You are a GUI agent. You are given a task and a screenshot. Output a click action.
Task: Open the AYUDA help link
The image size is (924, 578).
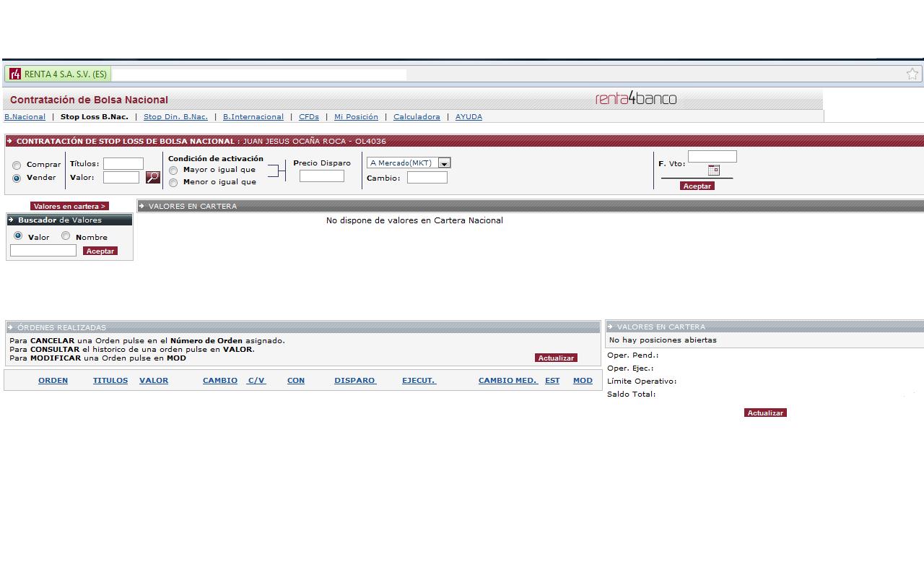(x=468, y=116)
